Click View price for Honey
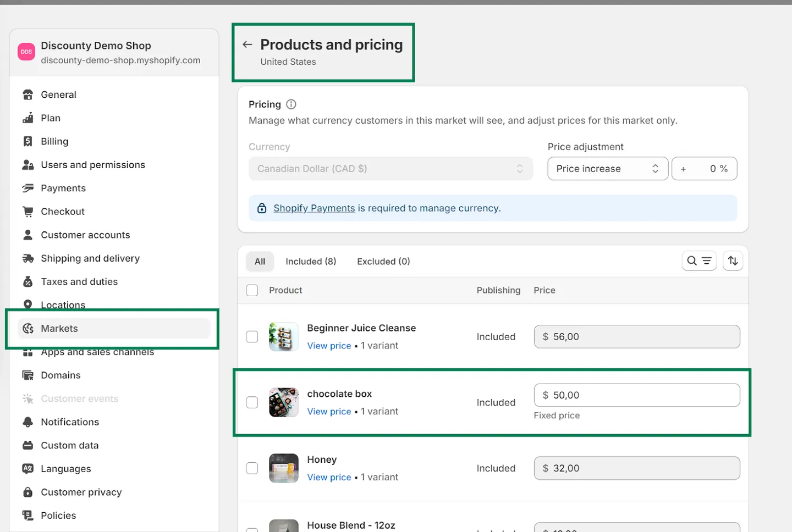This screenshot has height=532, width=792. [x=329, y=477]
